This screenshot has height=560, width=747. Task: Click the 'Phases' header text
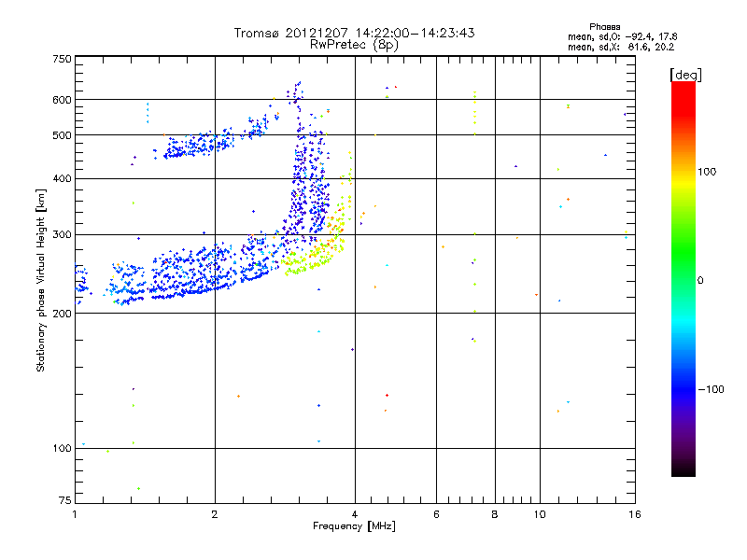point(604,27)
